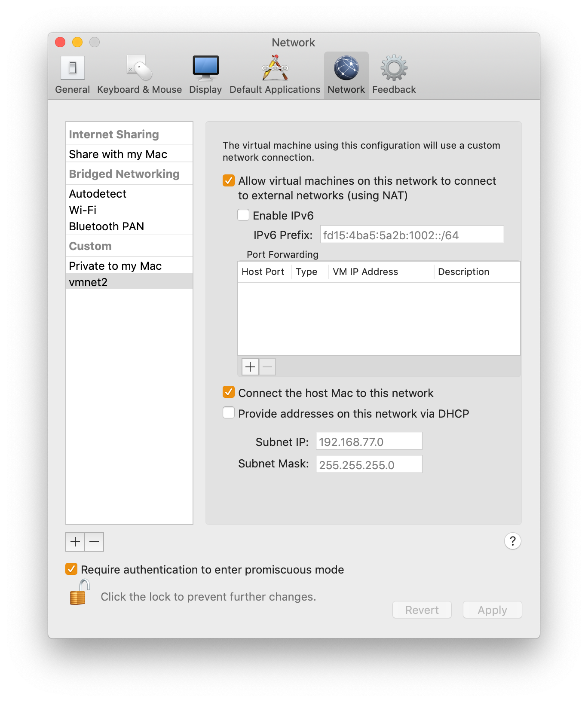This screenshot has height=702, width=588.
Task: Click the Host Port column header
Action: pos(265,272)
